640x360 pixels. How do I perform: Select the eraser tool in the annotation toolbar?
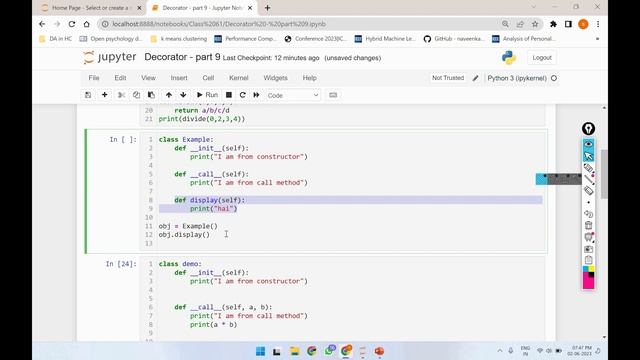click(x=588, y=191)
